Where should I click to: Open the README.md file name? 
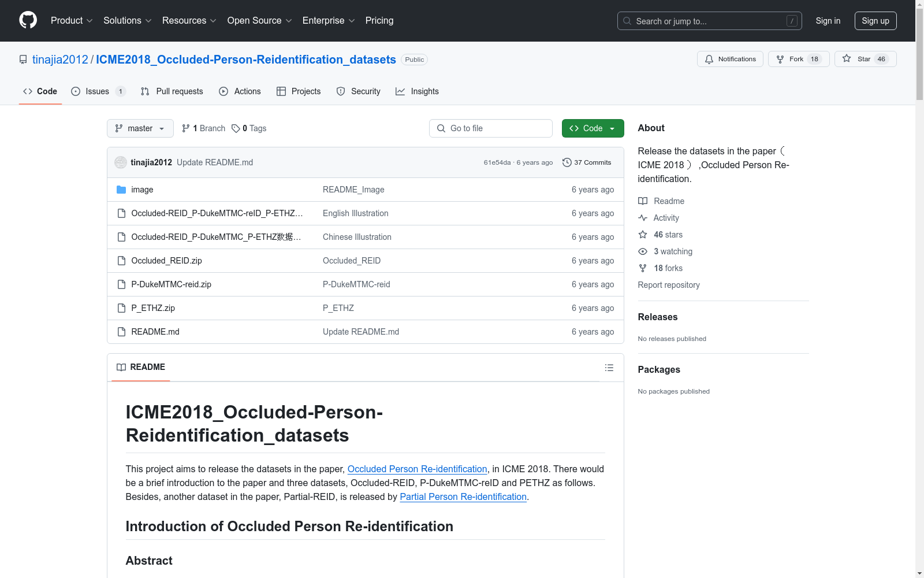tap(155, 332)
